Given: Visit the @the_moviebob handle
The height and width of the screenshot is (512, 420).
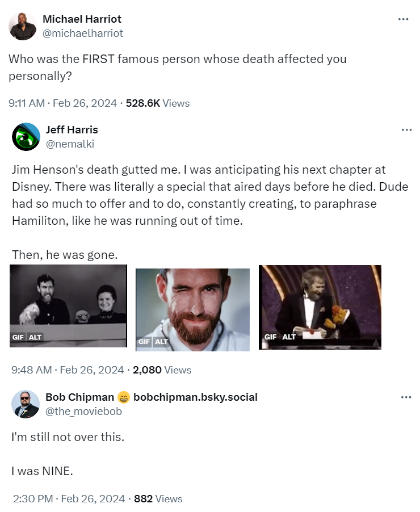Looking at the screenshot, I should click(83, 411).
